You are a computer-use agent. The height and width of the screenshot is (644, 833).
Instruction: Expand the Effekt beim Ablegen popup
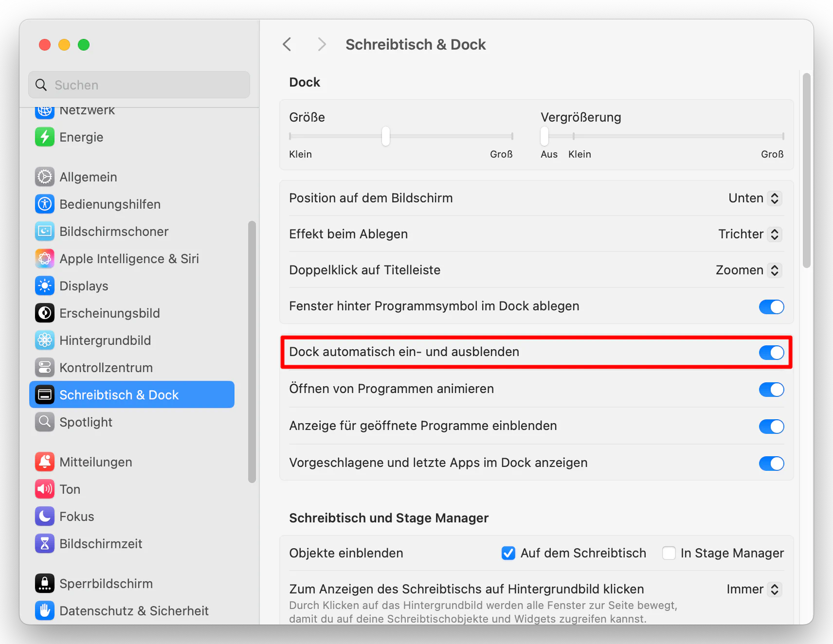750,234
